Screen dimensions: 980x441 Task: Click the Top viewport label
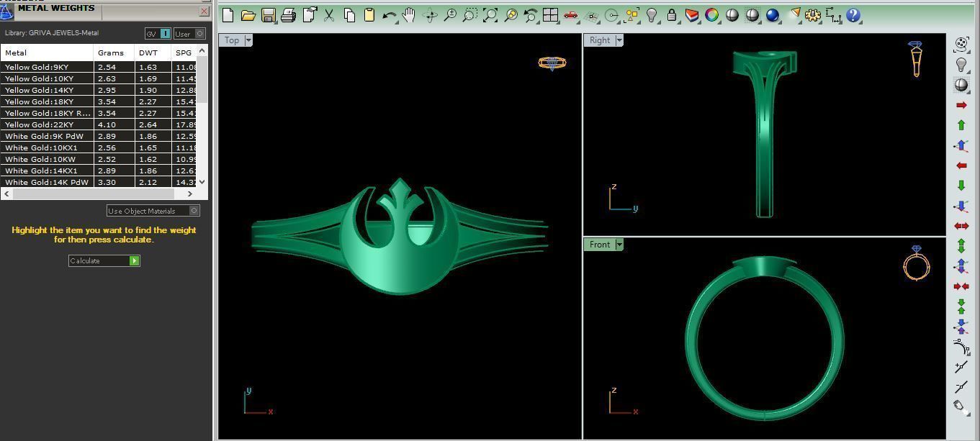coord(232,40)
